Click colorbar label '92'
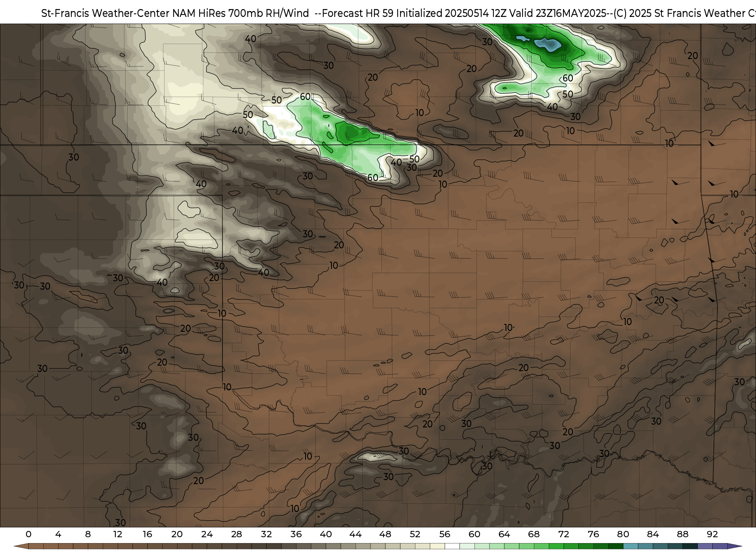This screenshot has width=756, height=551. (712, 534)
